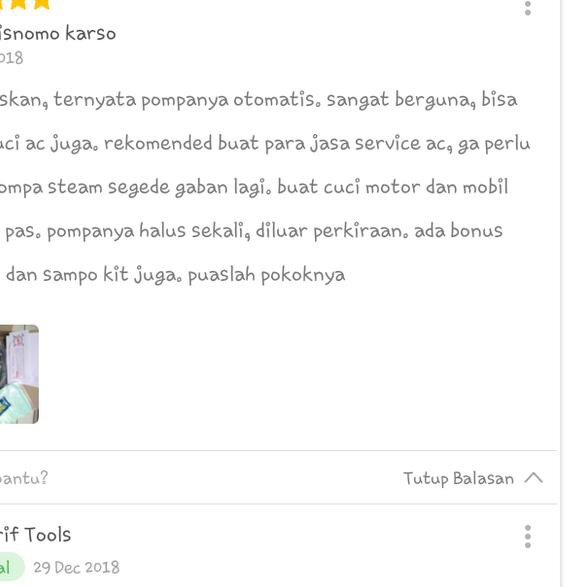Click the helpful question text ending in "antu?"
The height and width of the screenshot is (587, 587).
point(24,478)
